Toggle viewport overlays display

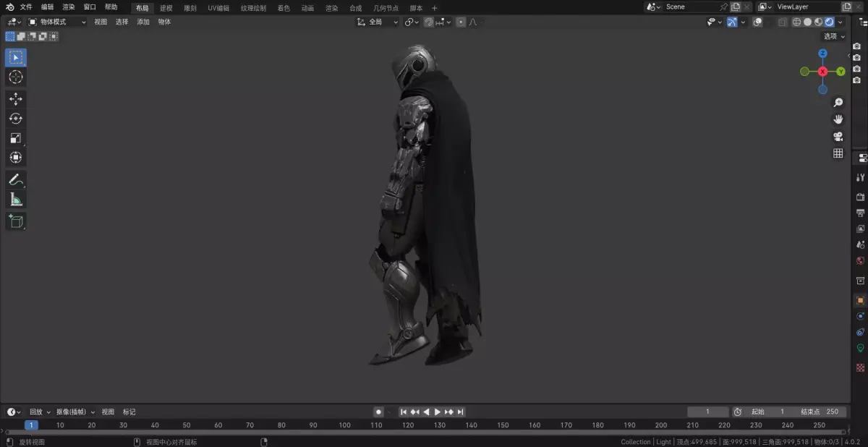point(757,22)
